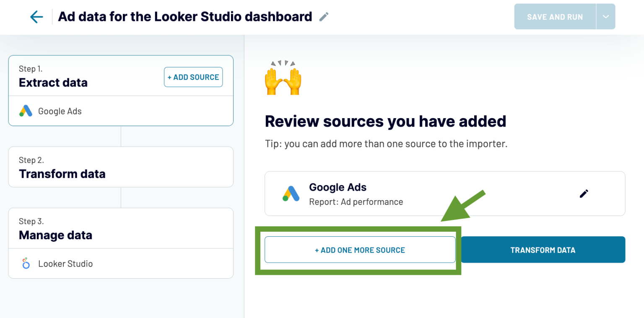This screenshot has width=644, height=318.
Task: Open the Ad performance report on the source card
Action: (356, 202)
